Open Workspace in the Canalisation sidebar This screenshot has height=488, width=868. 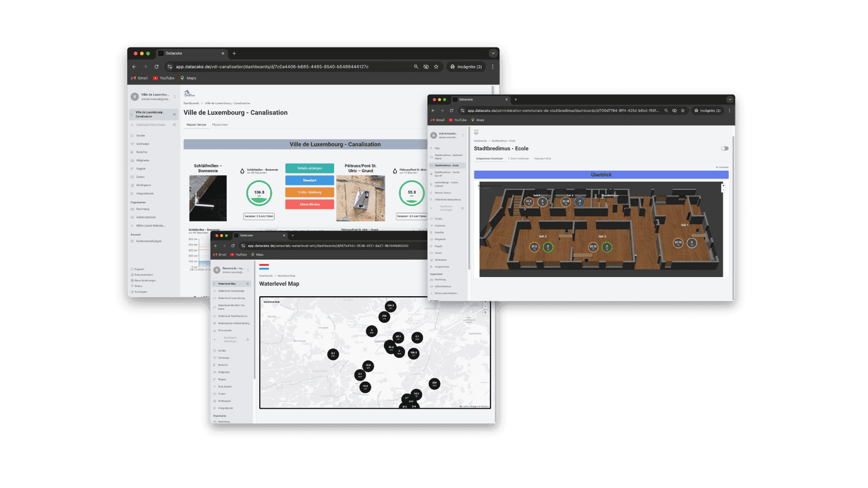pos(143,185)
